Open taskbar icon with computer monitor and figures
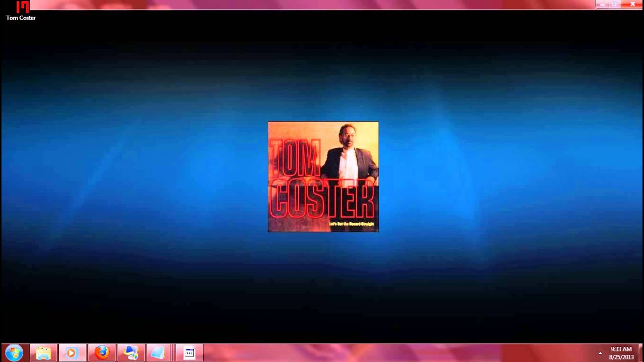Image resolution: width=644 pixels, height=362 pixels. pos(131,353)
